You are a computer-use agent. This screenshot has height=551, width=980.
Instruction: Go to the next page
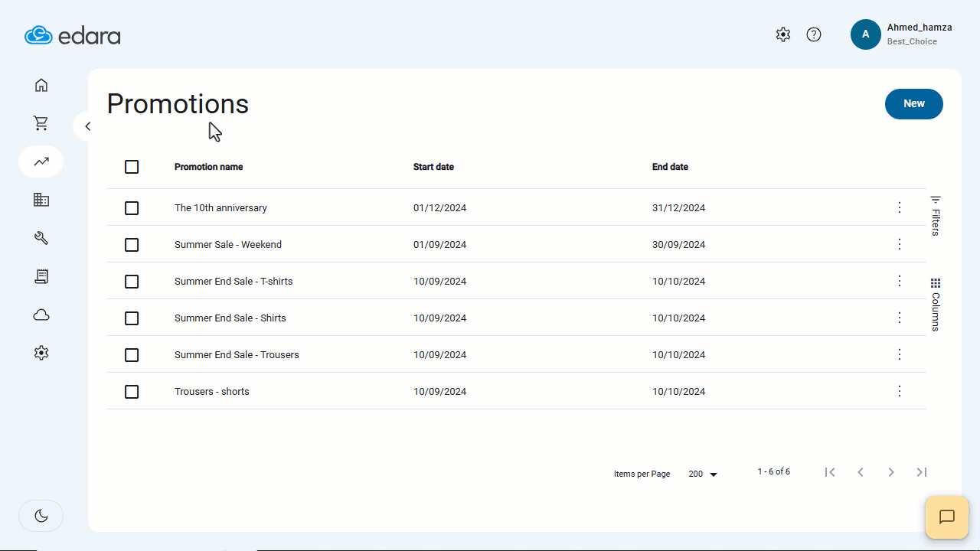pos(891,472)
